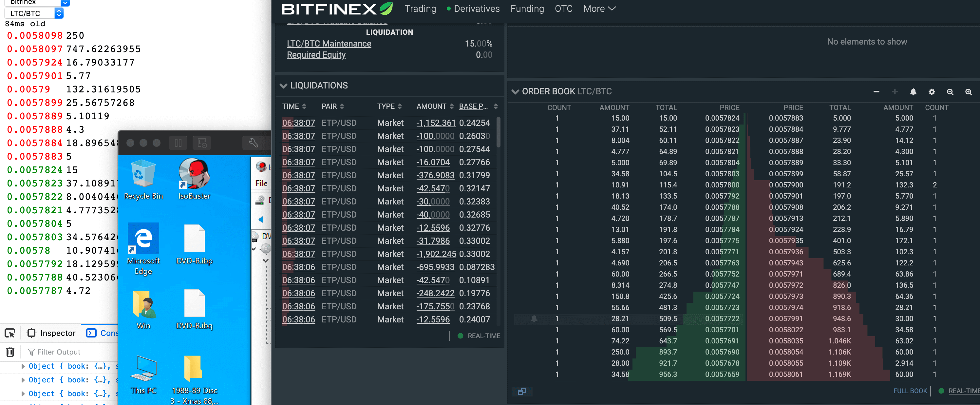The width and height of the screenshot is (980, 405).
Task: Open the VM settings wrench icon
Action: [x=254, y=143]
